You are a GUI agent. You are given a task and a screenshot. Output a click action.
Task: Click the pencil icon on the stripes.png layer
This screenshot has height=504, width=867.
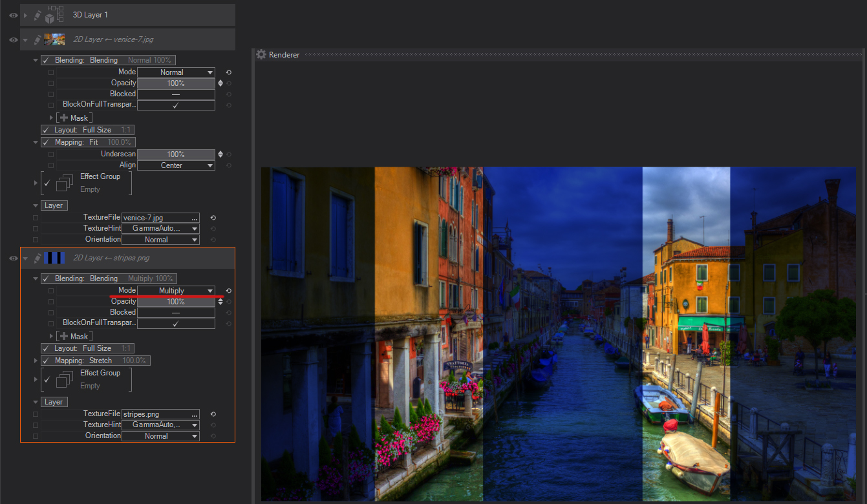click(x=37, y=258)
